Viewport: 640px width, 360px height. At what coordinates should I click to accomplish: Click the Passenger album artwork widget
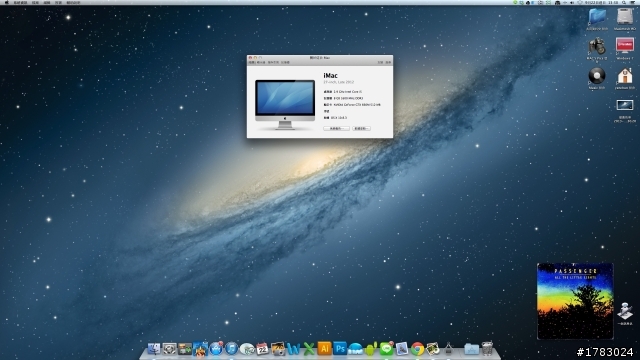coord(575,301)
